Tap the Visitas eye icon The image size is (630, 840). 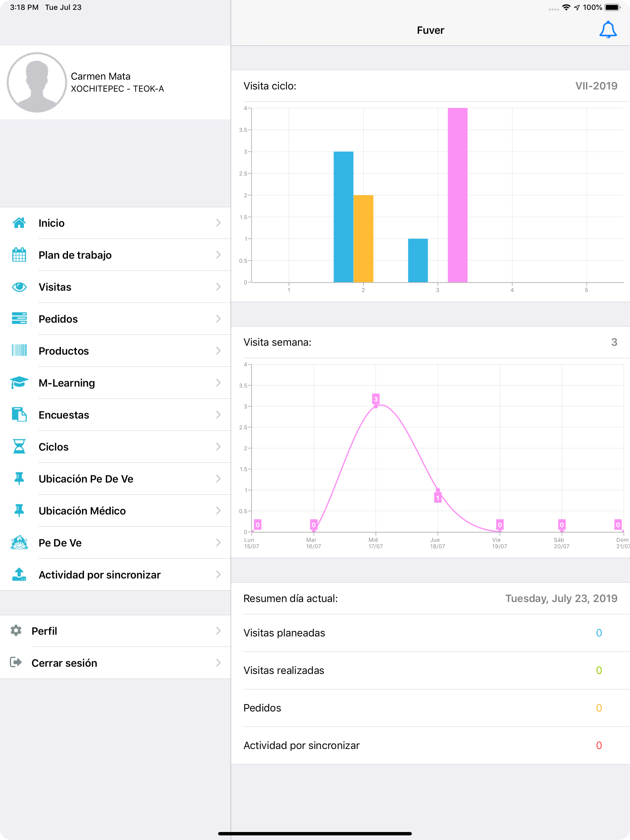click(x=19, y=287)
